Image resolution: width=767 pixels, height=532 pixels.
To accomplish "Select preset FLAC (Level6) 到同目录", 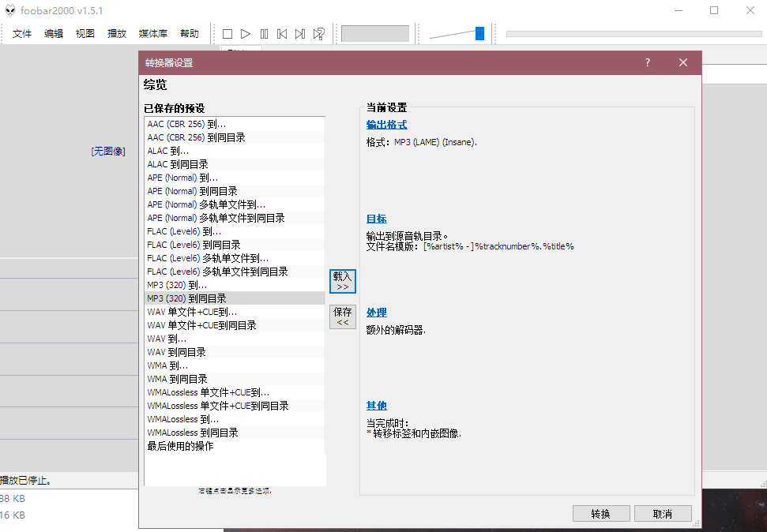I will pyautogui.click(x=235, y=245).
